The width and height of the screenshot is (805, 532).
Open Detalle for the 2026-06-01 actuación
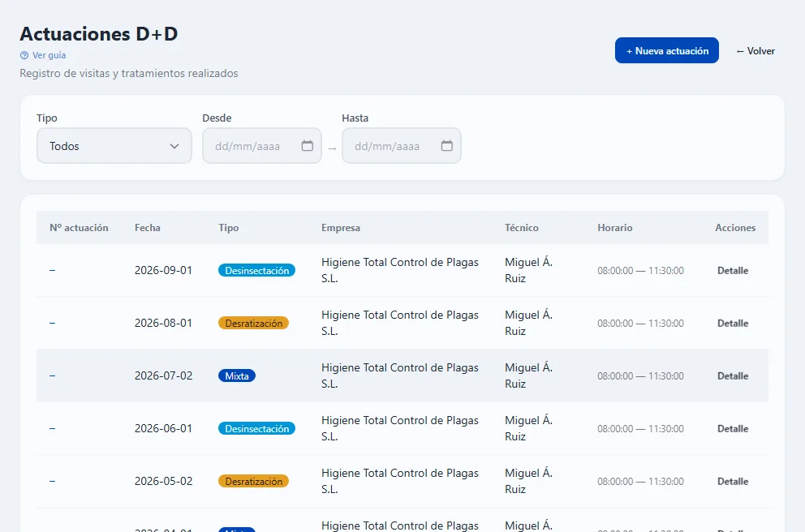point(733,429)
